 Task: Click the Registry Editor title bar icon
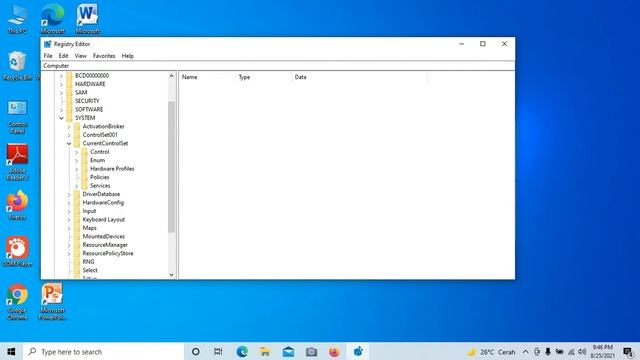click(47, 44)
